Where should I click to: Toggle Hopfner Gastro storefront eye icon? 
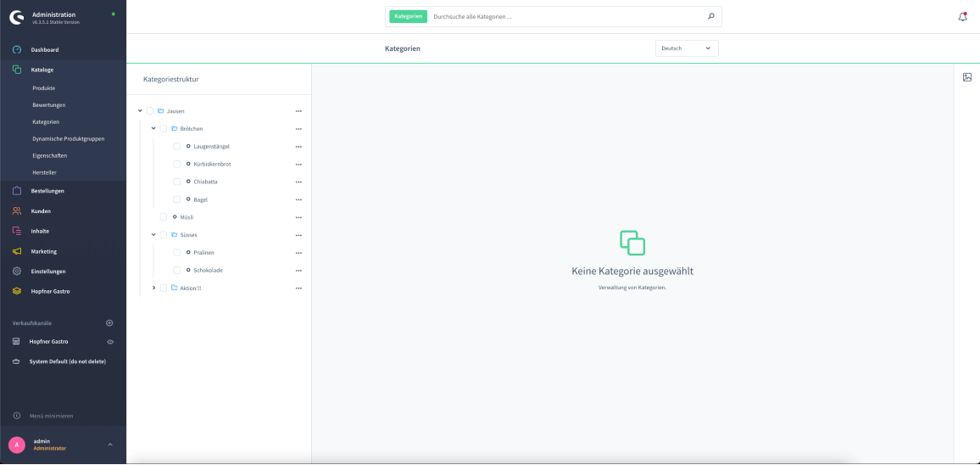110,342
